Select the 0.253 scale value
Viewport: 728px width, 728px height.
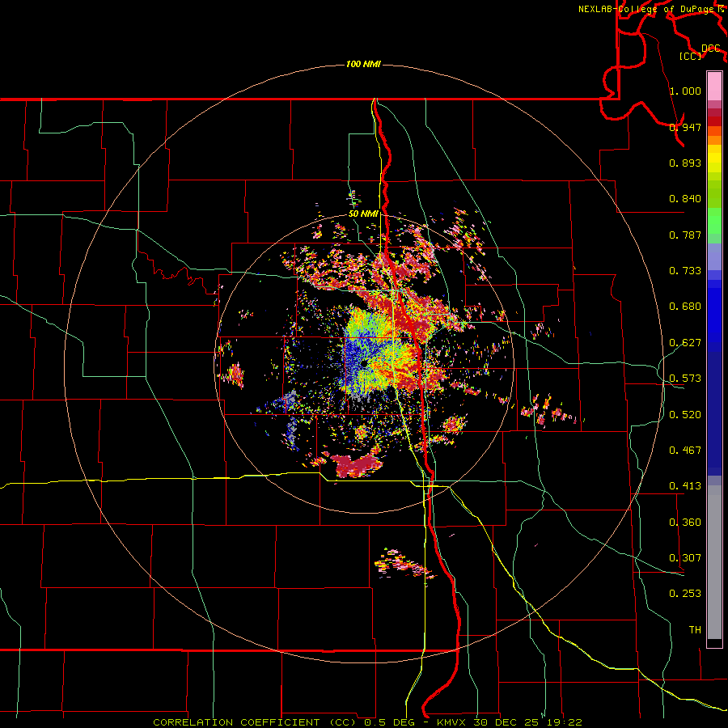tap(685, 594)
